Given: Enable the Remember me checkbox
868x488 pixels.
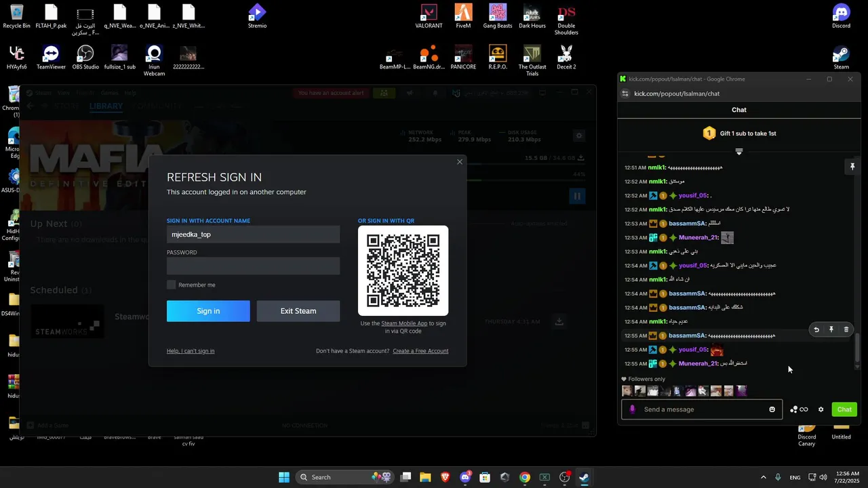Looking at the screenshot, I should (x=172, y=285).
